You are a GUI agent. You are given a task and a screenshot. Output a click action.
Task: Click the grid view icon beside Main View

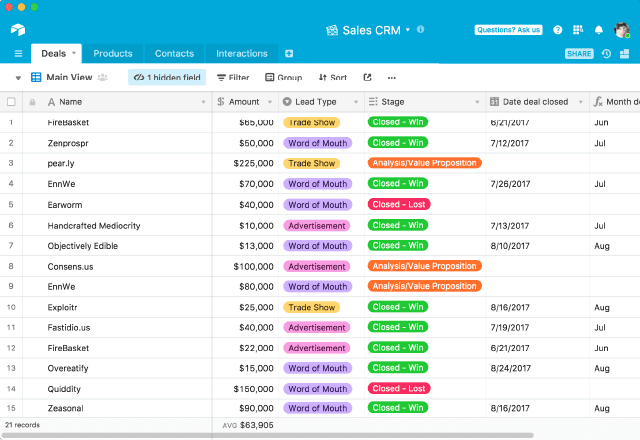36,77
